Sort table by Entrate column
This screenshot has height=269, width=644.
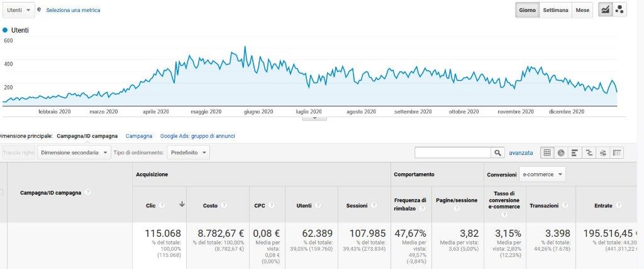point(603,205)
